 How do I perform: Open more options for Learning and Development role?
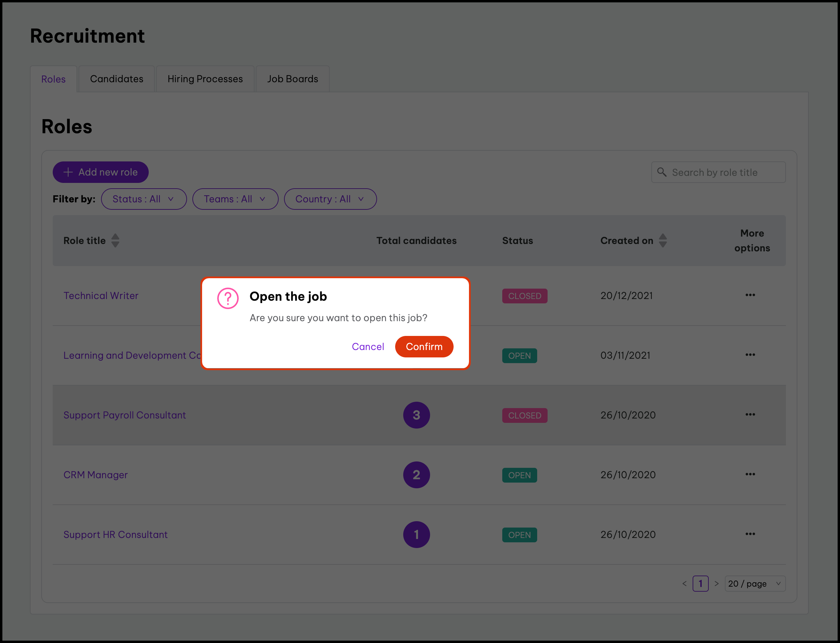click(x=750, y=355)
